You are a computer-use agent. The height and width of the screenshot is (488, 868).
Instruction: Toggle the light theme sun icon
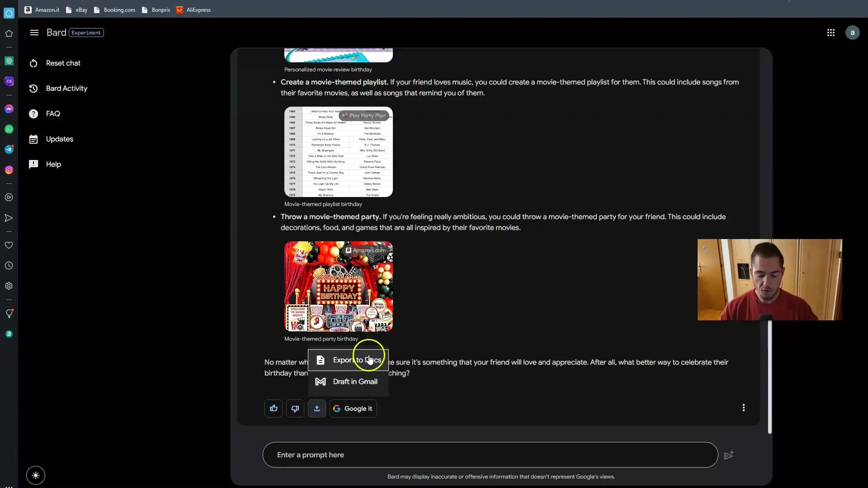tap(36, 475)
